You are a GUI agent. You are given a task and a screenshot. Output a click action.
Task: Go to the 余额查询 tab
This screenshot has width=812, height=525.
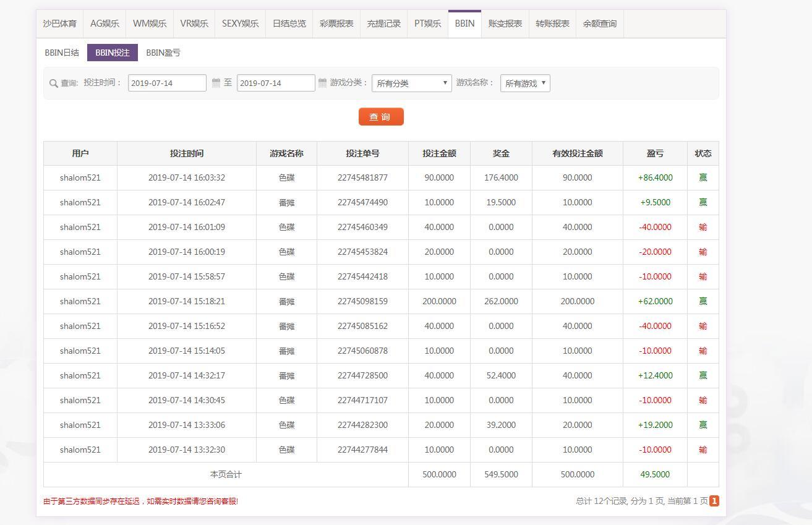click(599, 23)
